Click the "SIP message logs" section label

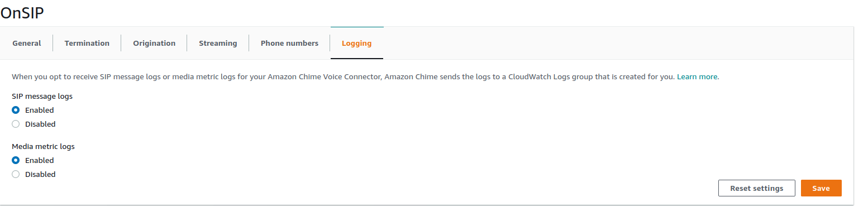(42, 96)
